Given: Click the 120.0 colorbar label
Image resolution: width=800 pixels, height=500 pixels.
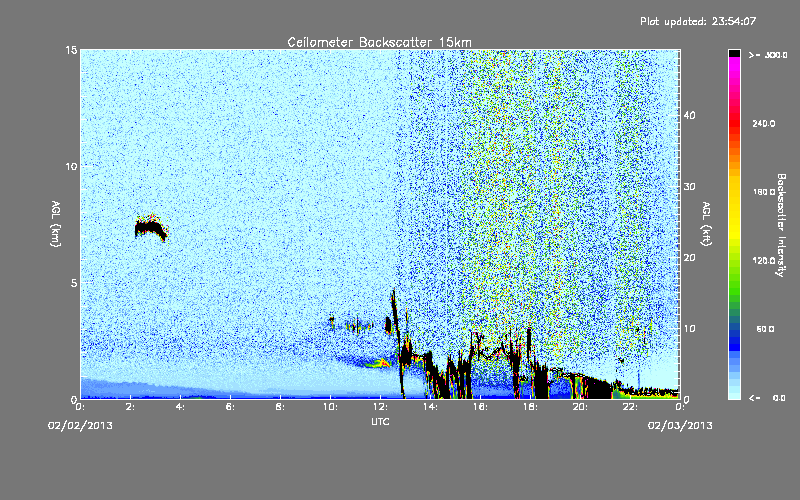Looking at the screenshot, I should [764, 260].
